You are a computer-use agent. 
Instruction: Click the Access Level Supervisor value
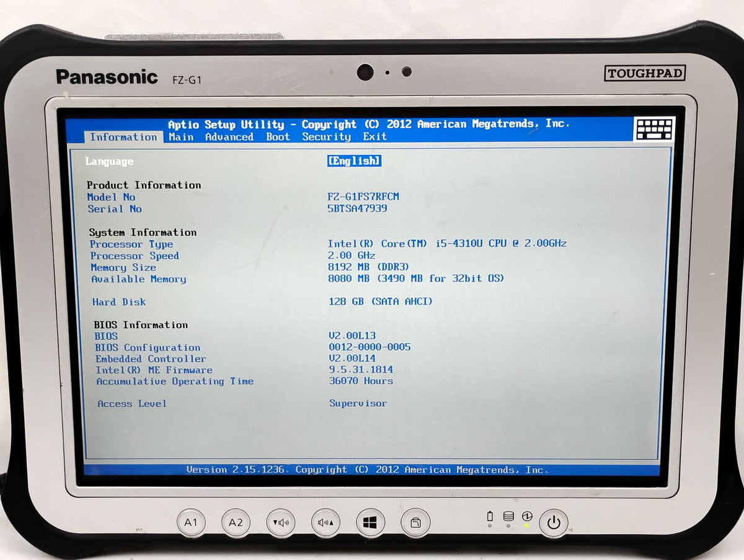coord(358,403)
